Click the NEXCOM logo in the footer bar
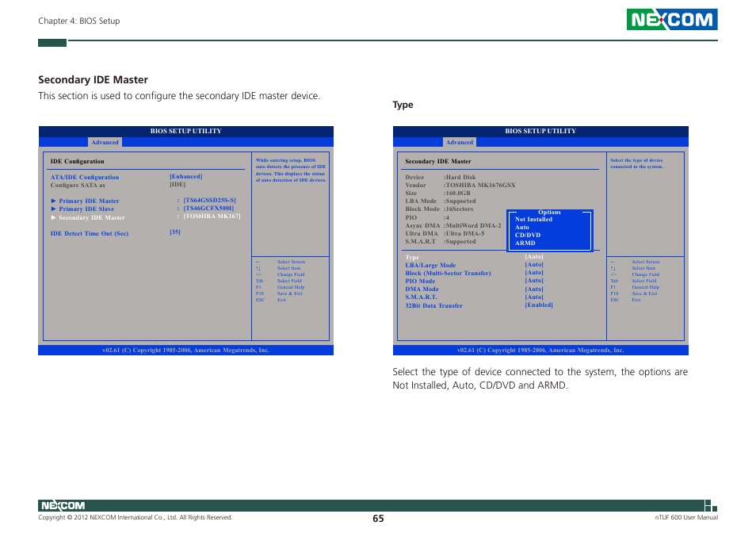 click(x=63, y=505)
